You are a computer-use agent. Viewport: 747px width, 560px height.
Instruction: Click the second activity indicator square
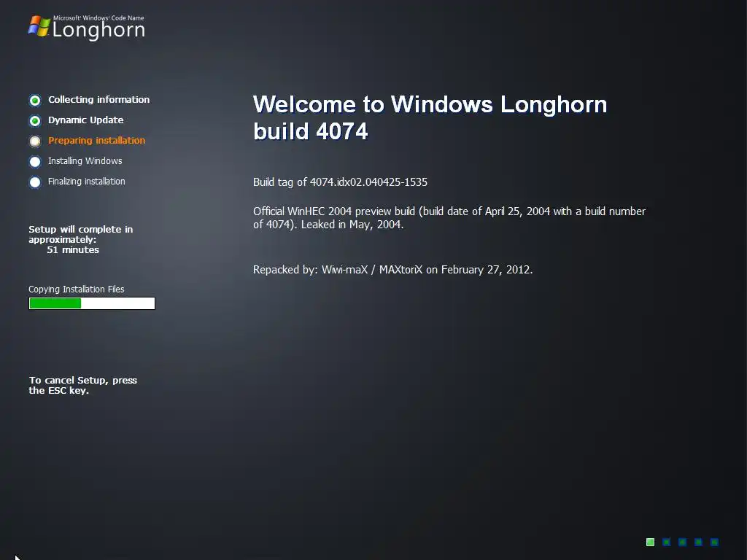coord(667,542)
